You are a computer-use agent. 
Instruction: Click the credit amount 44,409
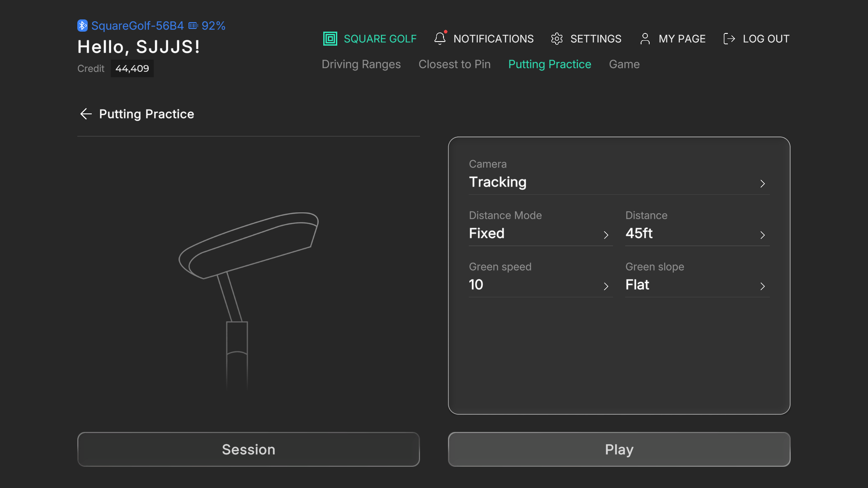click(132, 69)
